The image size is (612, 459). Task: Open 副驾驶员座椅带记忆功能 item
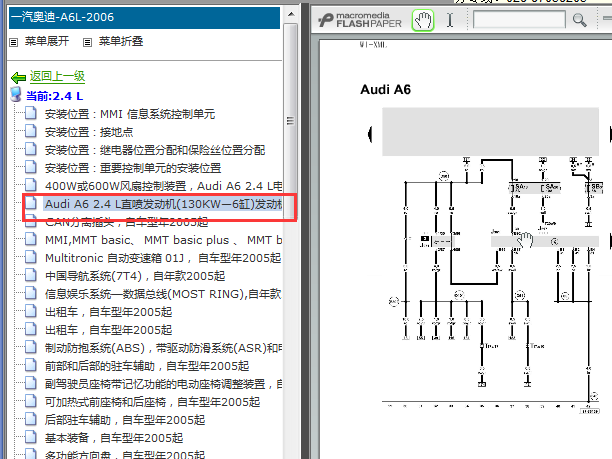pyautogui.click(x=163, y=384)
